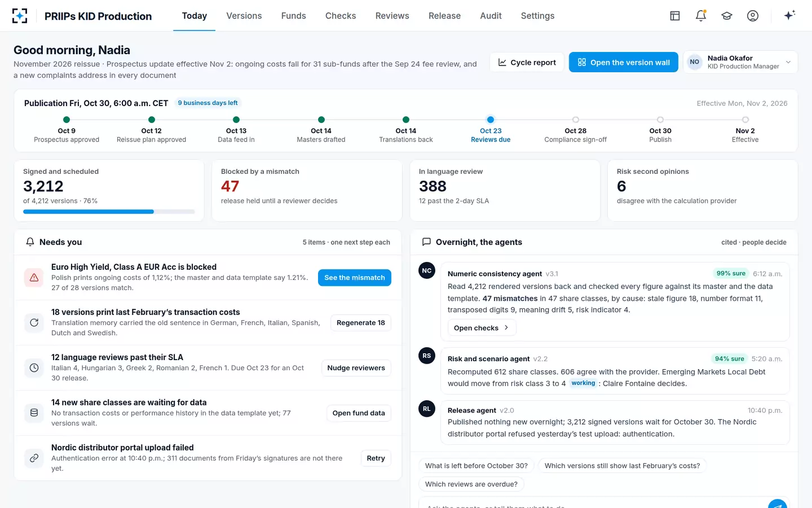Expand the Nadia Okafor profile dropdown
Viewport: 812px width, 508px height.
tap(740, 62)
